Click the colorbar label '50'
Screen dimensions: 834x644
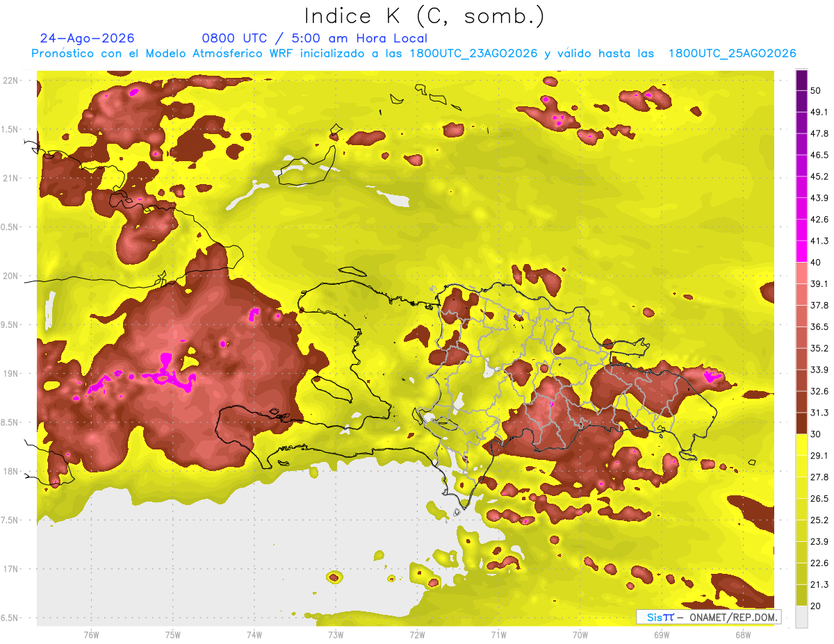click(816, 90)
